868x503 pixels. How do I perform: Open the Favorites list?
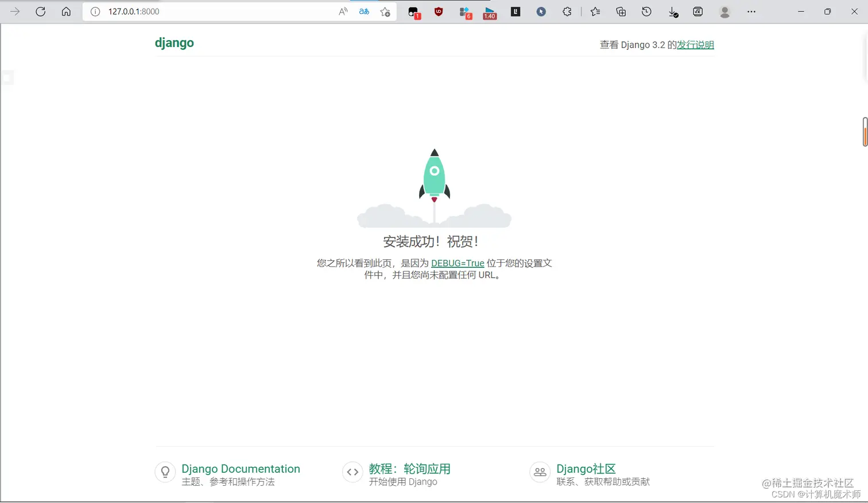pyautogui.click(x=595, y=11)
